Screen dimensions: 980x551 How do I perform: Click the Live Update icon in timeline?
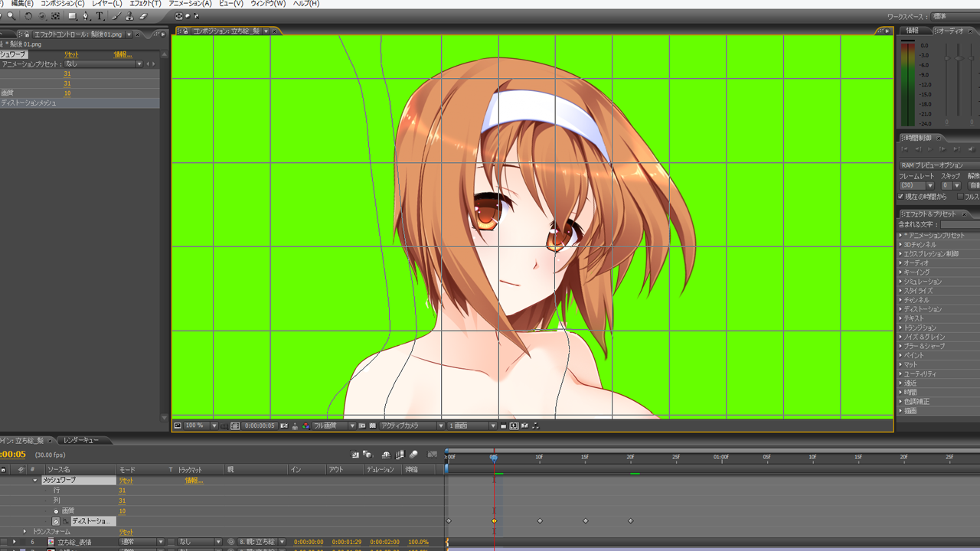[x=354, y=455]
